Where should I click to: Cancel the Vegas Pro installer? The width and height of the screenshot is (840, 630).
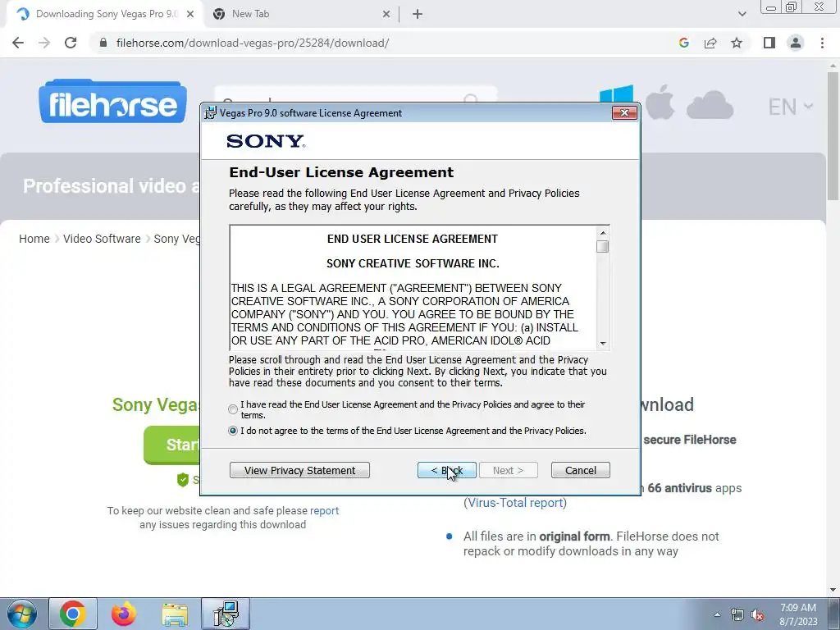pyautogui.click(x=580, y=470)
